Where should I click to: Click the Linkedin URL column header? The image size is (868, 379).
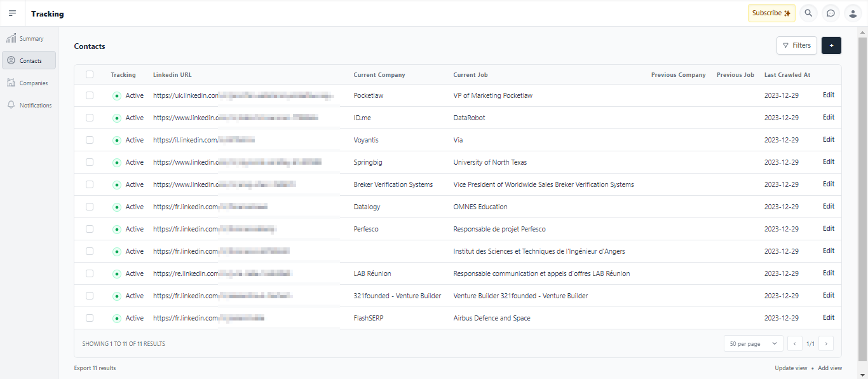(172, 75)
